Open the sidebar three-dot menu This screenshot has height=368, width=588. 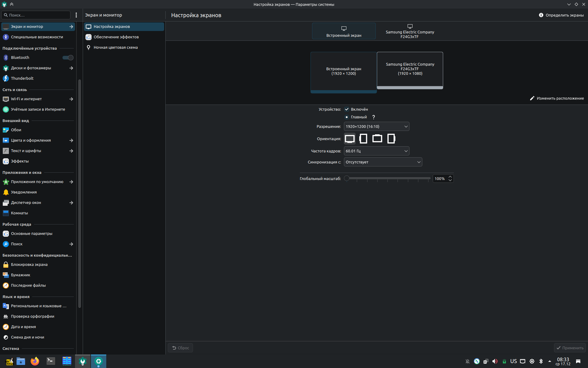pyautogui.click(x=76, y=15)
